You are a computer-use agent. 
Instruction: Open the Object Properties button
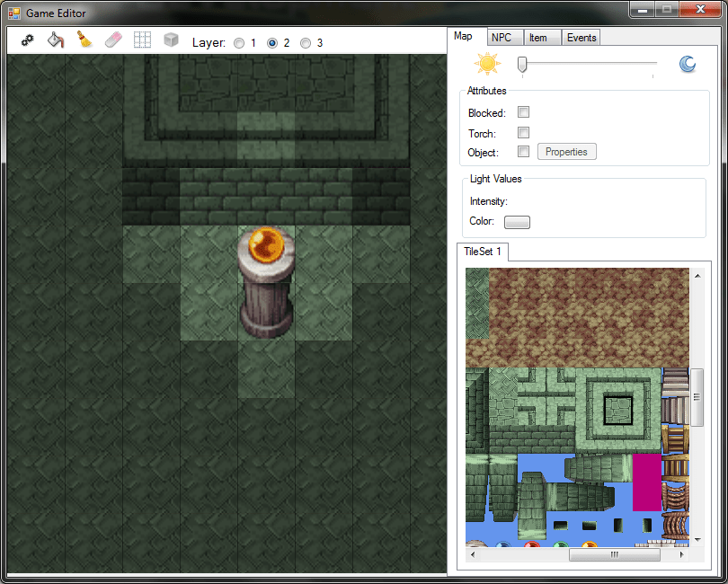click(566, 151)
